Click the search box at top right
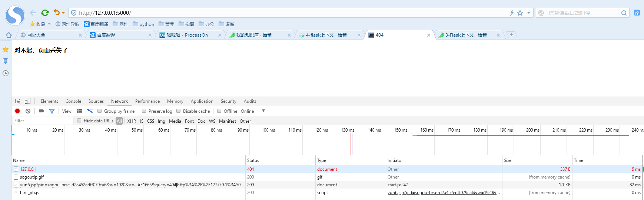Screen dimensions: 644x200 582,13
